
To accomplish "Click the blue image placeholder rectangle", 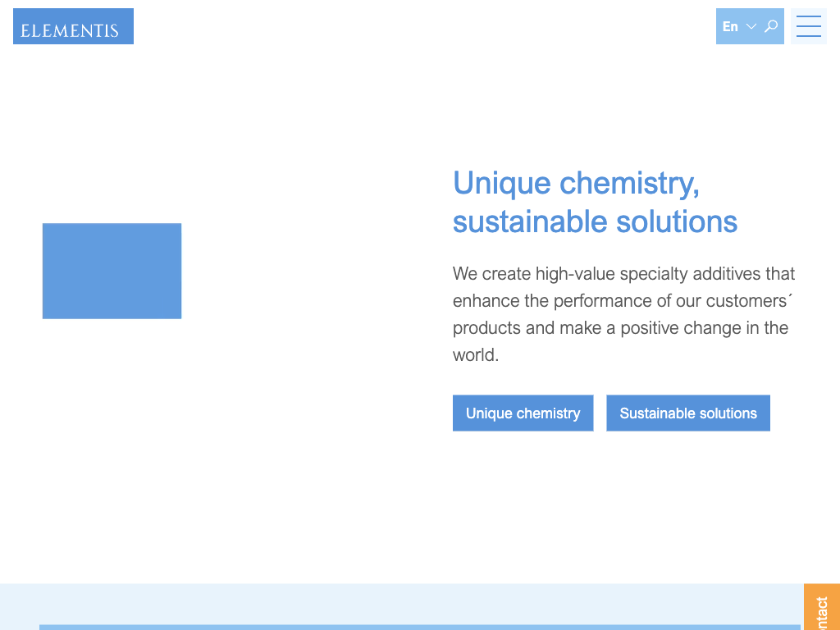I will tap(112, 271).
